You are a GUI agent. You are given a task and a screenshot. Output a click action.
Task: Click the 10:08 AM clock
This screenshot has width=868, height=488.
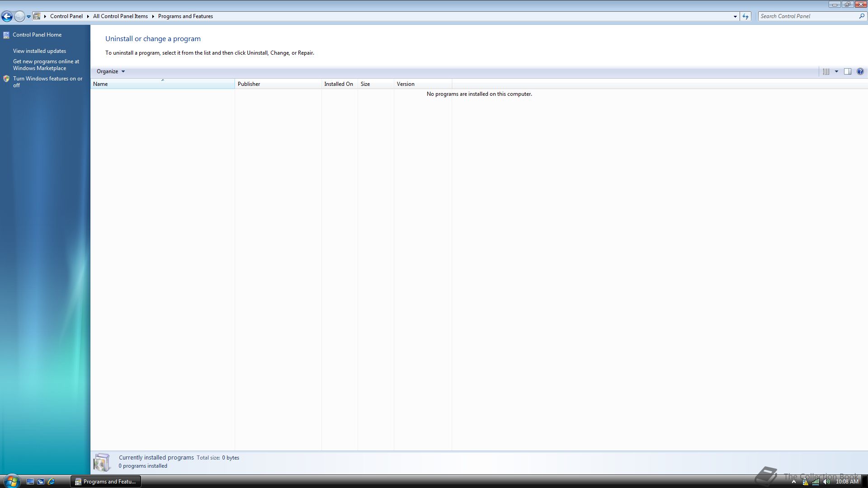847,482
